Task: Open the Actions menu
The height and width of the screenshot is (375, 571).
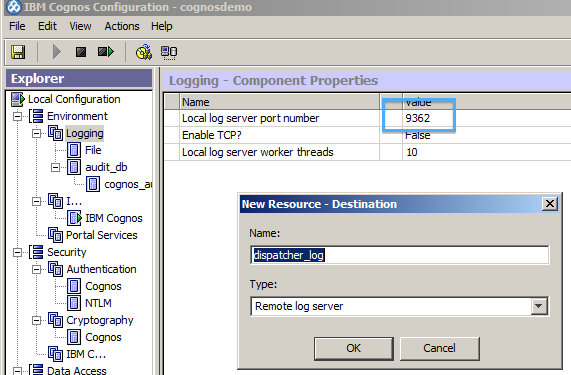Action: [x=122, y=26]
